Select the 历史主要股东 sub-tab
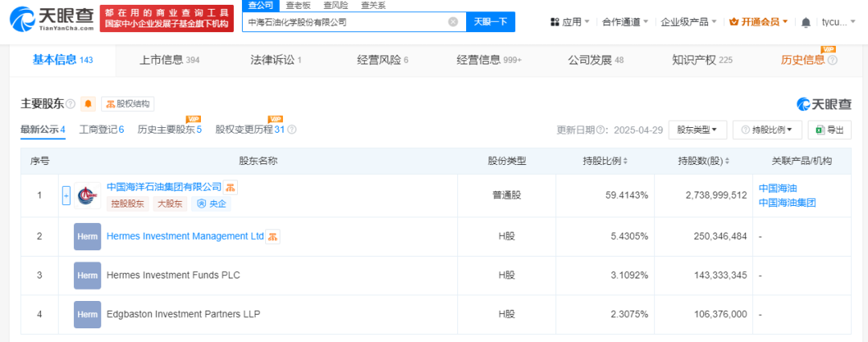 (170, 130)
